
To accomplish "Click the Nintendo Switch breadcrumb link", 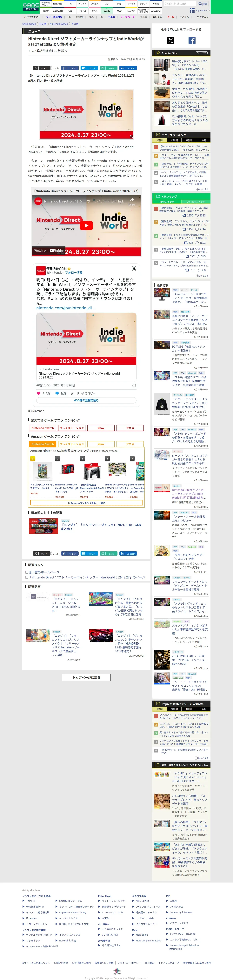I will pos(59,24).
